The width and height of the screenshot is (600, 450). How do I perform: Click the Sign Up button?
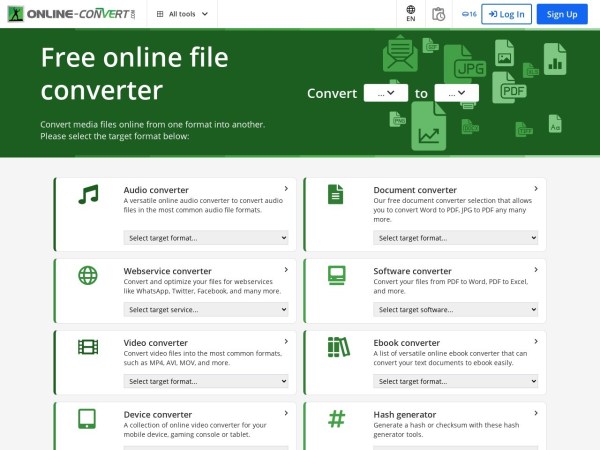pyautogui.click(x=562, y=14)
